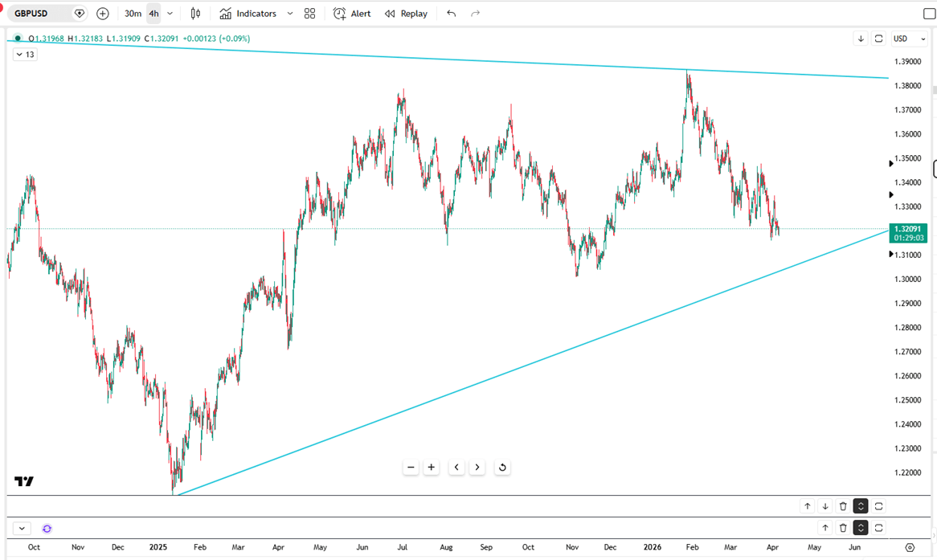Click the add symbol plus icon
The image size is (937, 560).
coord(102,14)
